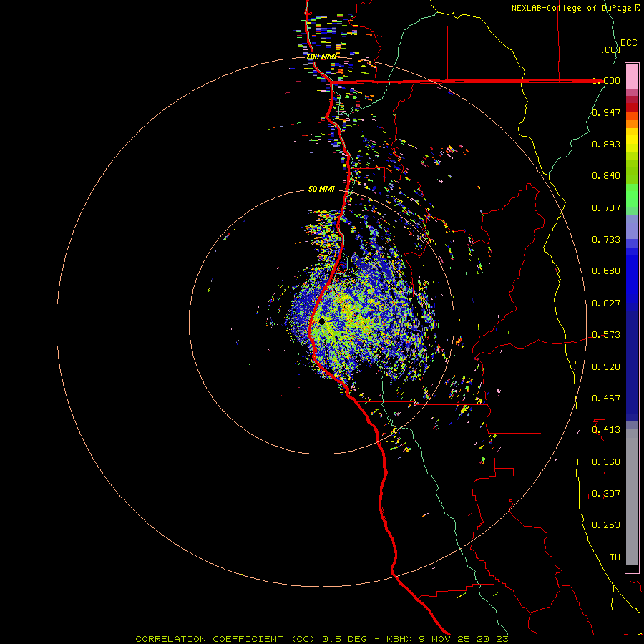Screen dimensions: 644x644
Task: Select the 0.360 scale value
Action: tap(606, 462)
